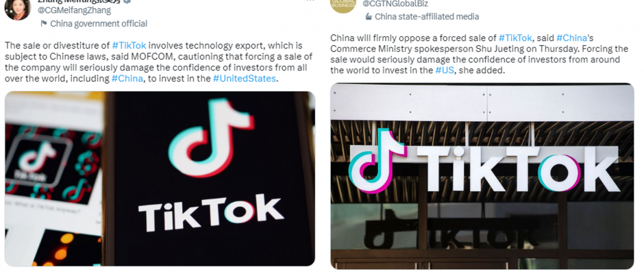Viewport: 644px width, 274px height.
Task: Open the tweet text about MOFCOM technology export
Action: tap(158, 62)
